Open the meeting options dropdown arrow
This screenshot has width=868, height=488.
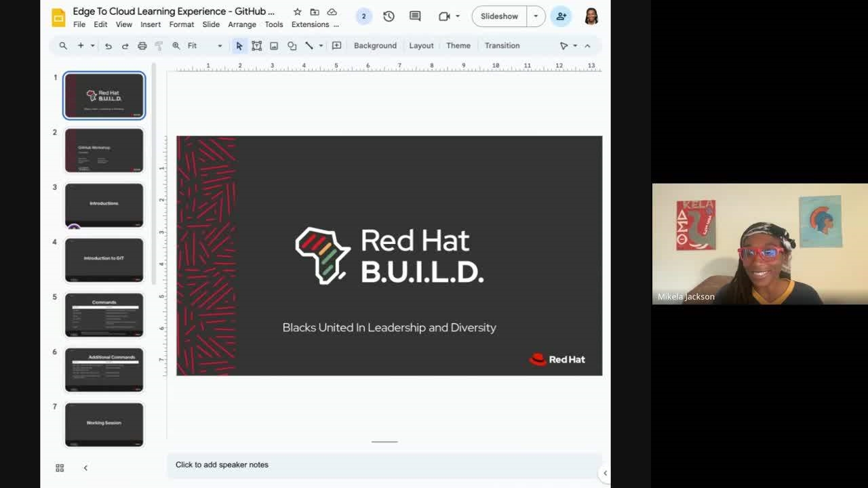pos(458,16)
